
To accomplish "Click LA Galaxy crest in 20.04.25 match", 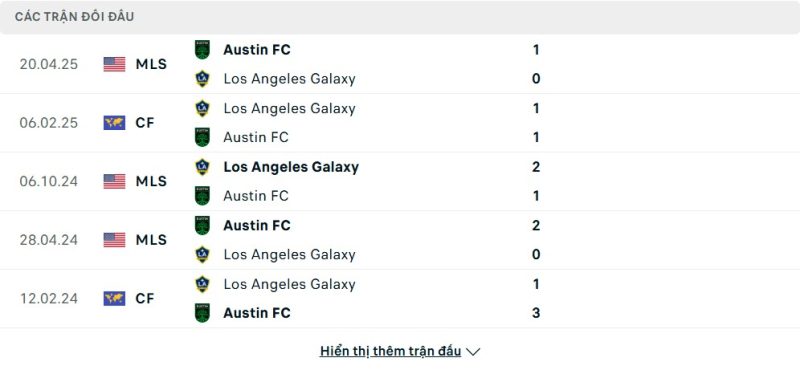I will point(202,79).
